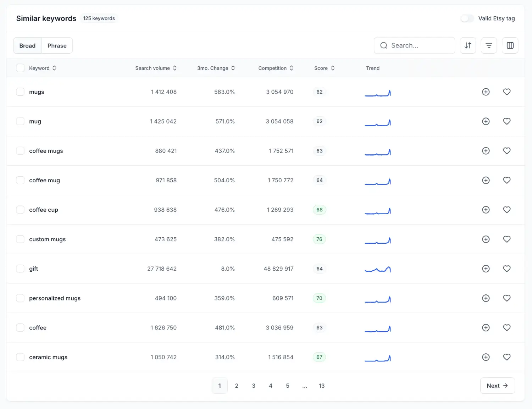Switch to the Broad match tab

point(27,46)
